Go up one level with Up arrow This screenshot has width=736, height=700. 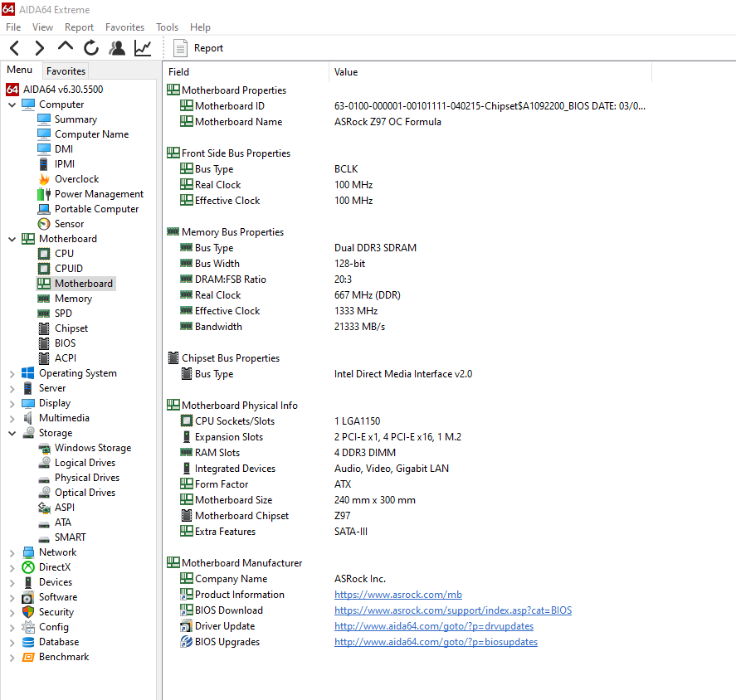(66, 46)
